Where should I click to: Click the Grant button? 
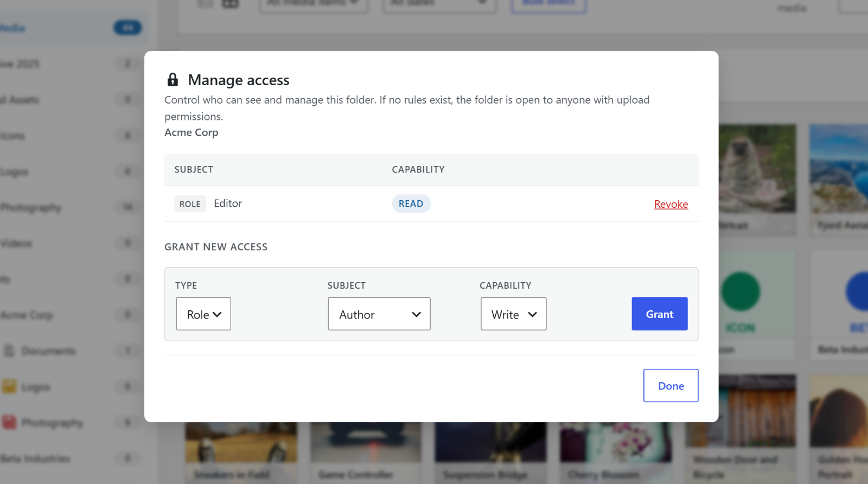[660, 314]
